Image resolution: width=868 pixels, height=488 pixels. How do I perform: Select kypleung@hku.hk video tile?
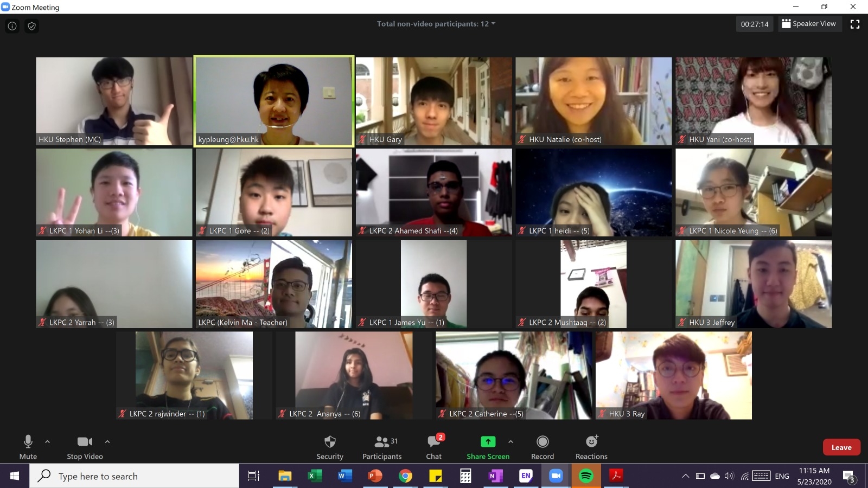(274, 101)
